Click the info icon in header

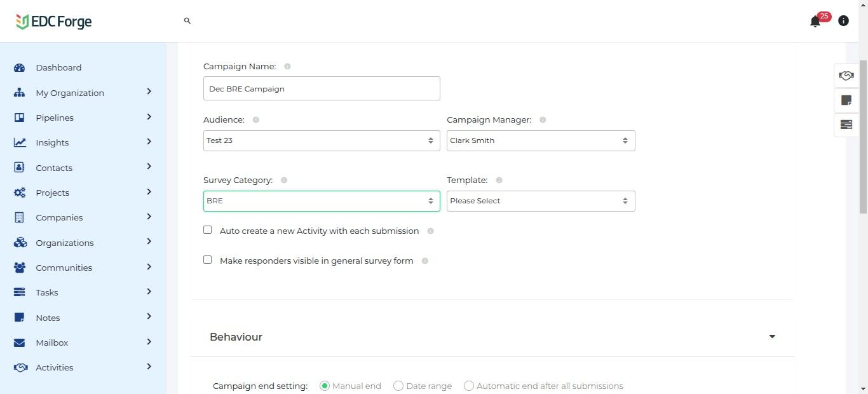843,21
